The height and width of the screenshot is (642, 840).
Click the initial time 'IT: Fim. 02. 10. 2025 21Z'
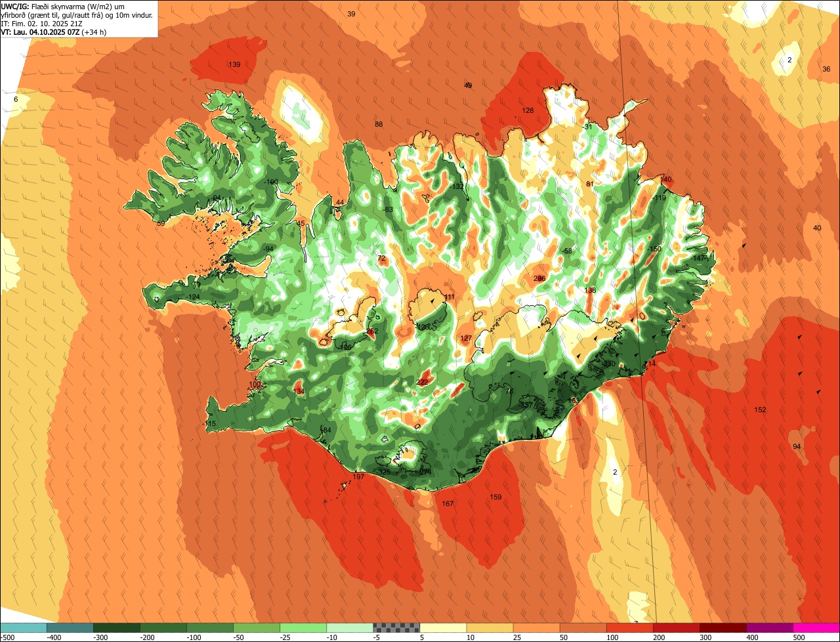click(42, 24)
